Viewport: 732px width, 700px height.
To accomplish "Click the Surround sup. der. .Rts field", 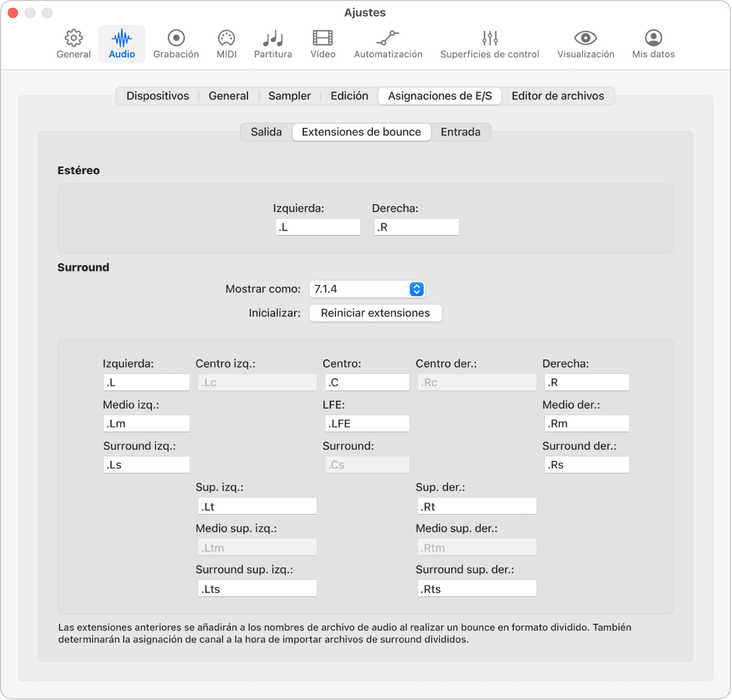I will click(x=477, y=589).
